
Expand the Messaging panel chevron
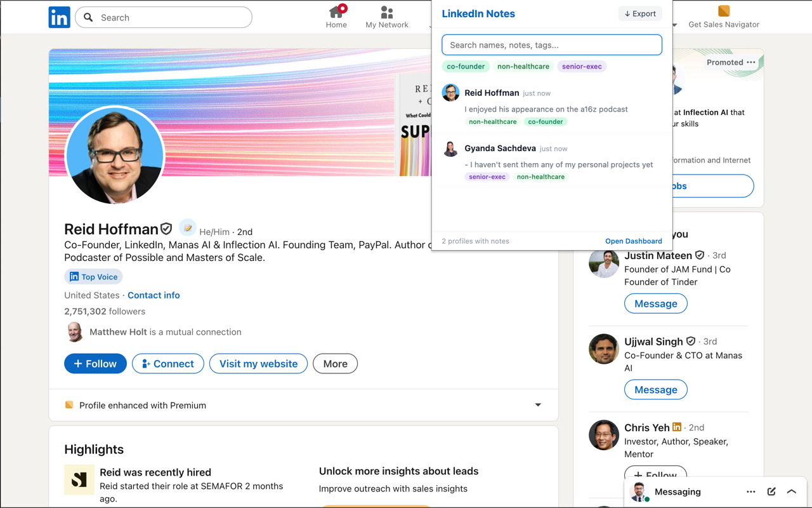791,491
